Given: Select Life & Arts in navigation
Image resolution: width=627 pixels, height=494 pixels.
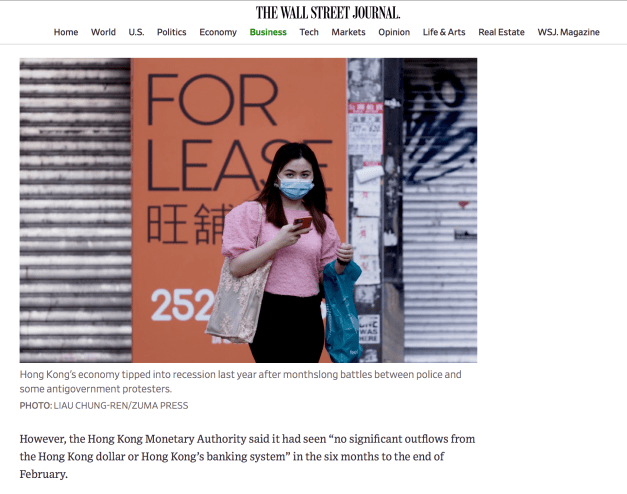Looking at the screenshot, I should 444,32.
